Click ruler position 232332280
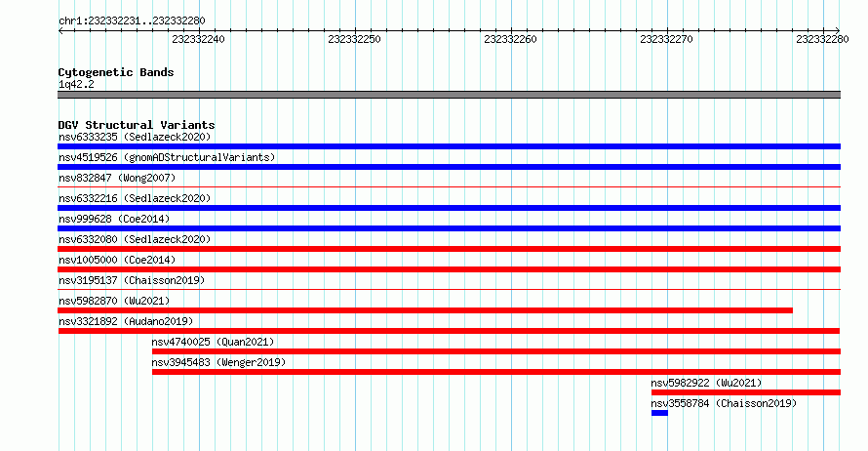Image resolution: width=868 pixels, height=451 pixels. pos(822,39)
